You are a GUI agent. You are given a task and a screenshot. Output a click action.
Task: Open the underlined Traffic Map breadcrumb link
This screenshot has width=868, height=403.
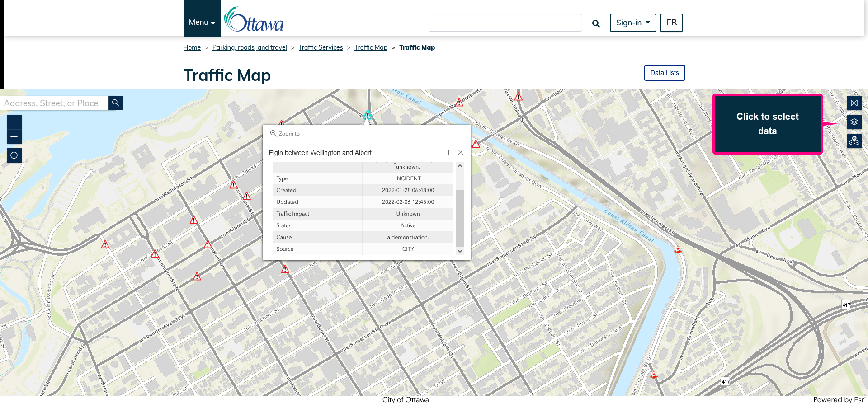tap(371, 47)
